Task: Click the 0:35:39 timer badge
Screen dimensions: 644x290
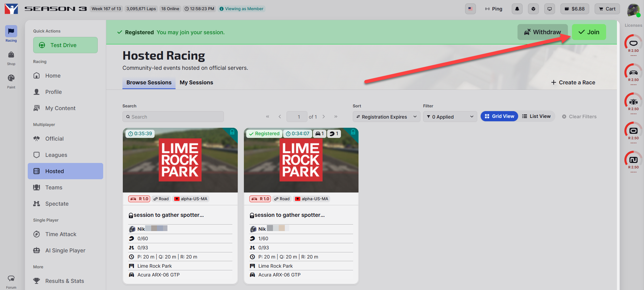Action: pos(140,133)
